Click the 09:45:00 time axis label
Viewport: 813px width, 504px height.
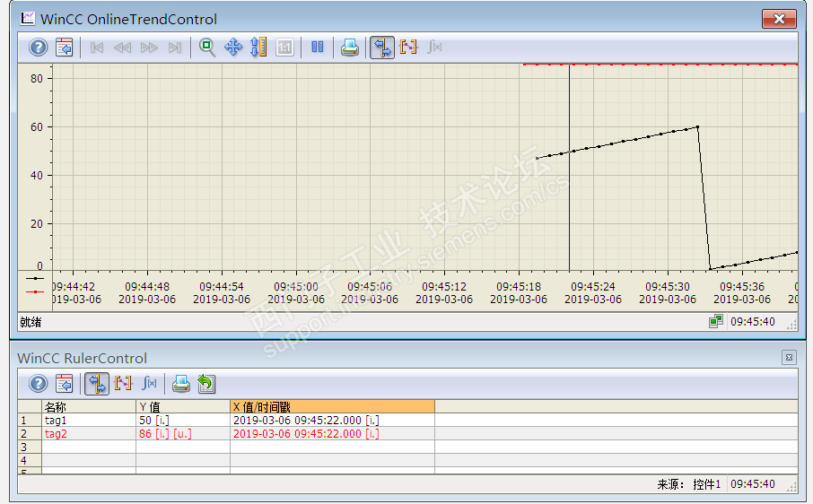tap(295, 286)
